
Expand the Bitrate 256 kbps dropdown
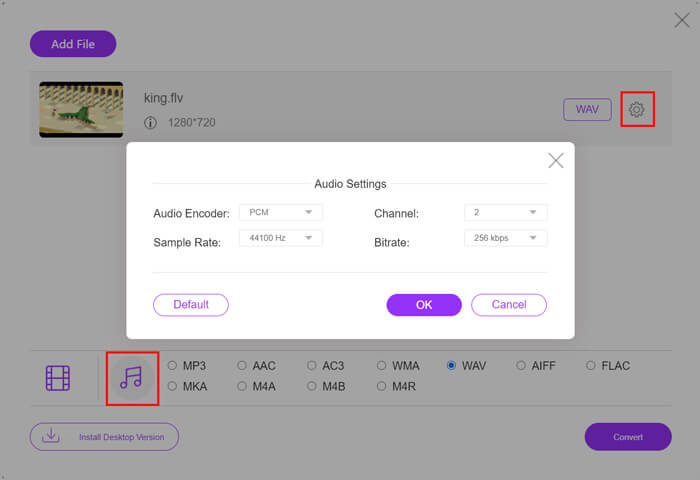point(505,238)
